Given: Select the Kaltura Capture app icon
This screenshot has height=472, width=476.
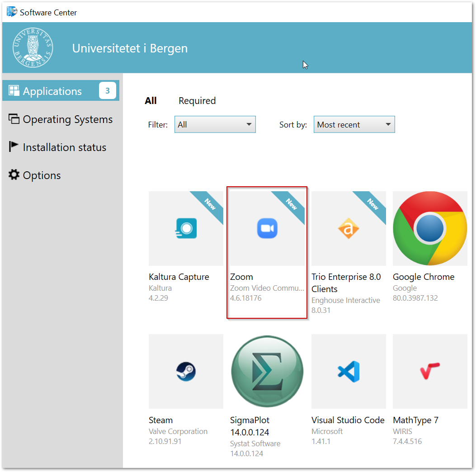Looking at the screenshot, I should [186, 228].
